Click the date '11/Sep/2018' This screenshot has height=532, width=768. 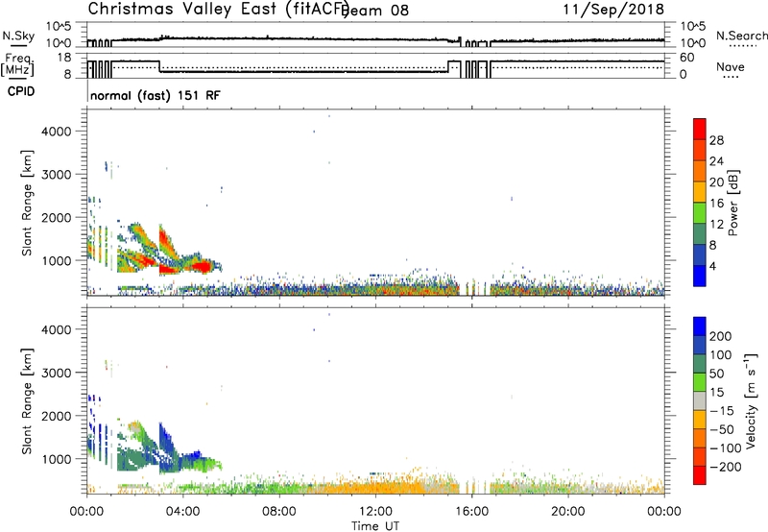613,9
